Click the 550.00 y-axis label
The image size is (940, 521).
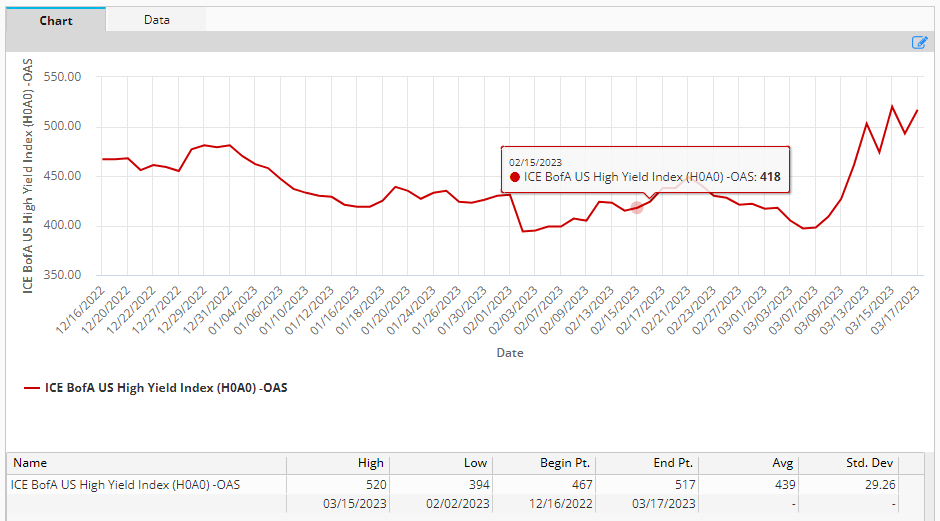[x=62, y=77]
